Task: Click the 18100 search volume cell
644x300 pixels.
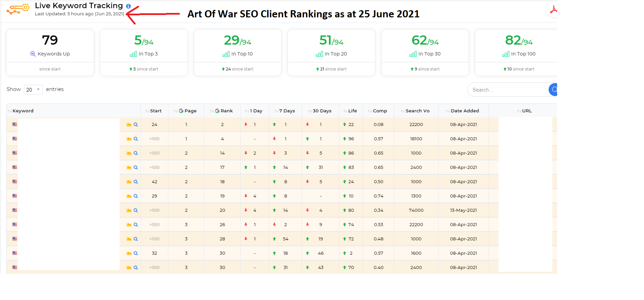Action: [x=416, y=139]
